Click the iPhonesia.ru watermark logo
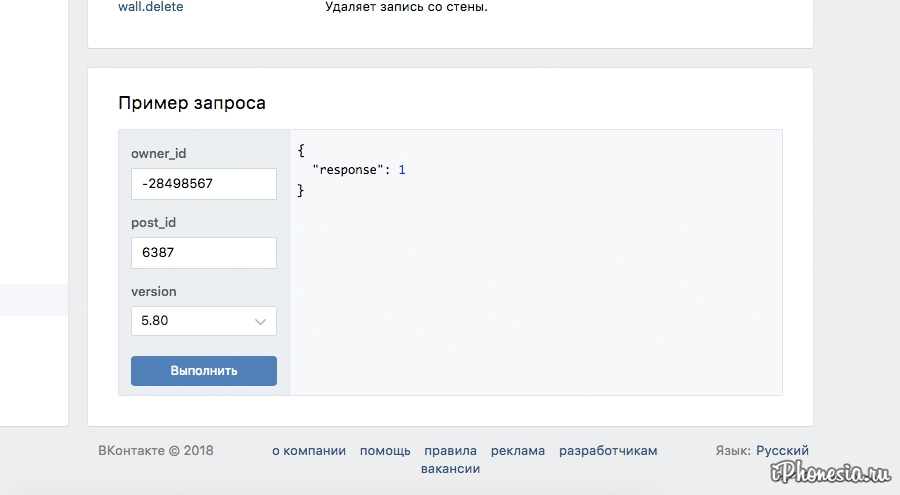 (830, 472)
